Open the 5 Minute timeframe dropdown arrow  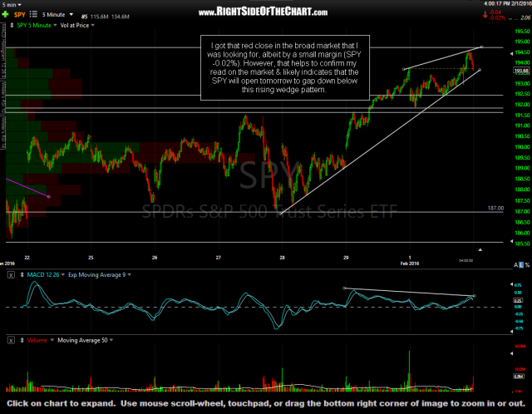point(71,15)
